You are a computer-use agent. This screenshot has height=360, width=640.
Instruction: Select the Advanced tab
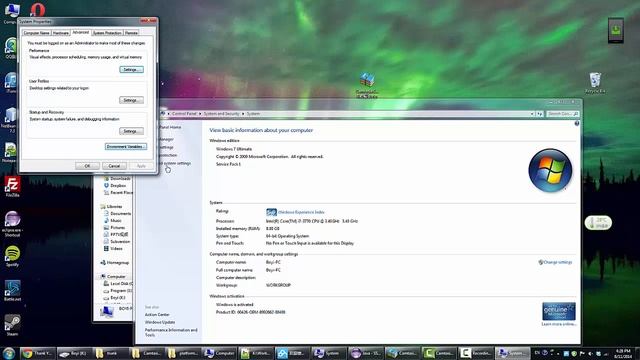(81, 32)
